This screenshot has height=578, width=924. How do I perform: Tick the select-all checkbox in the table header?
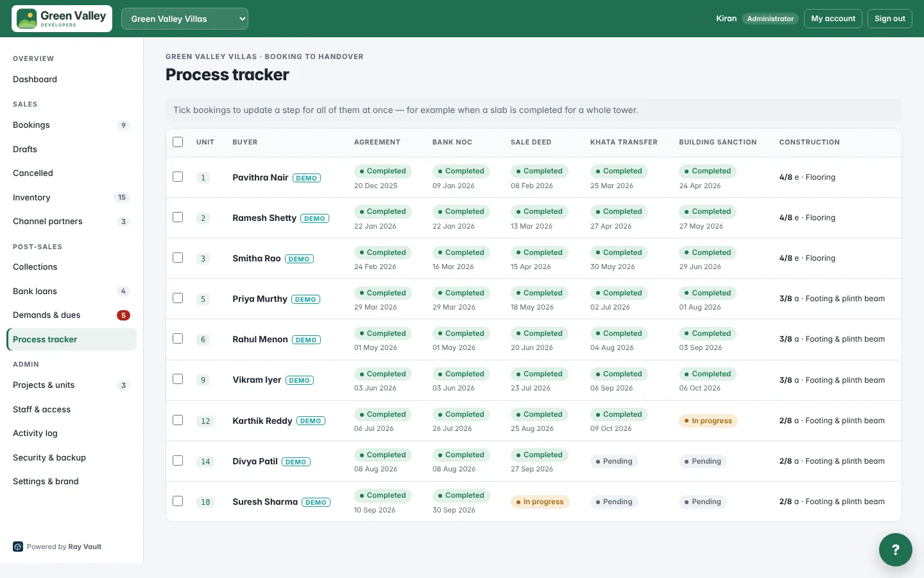point(178,142)
